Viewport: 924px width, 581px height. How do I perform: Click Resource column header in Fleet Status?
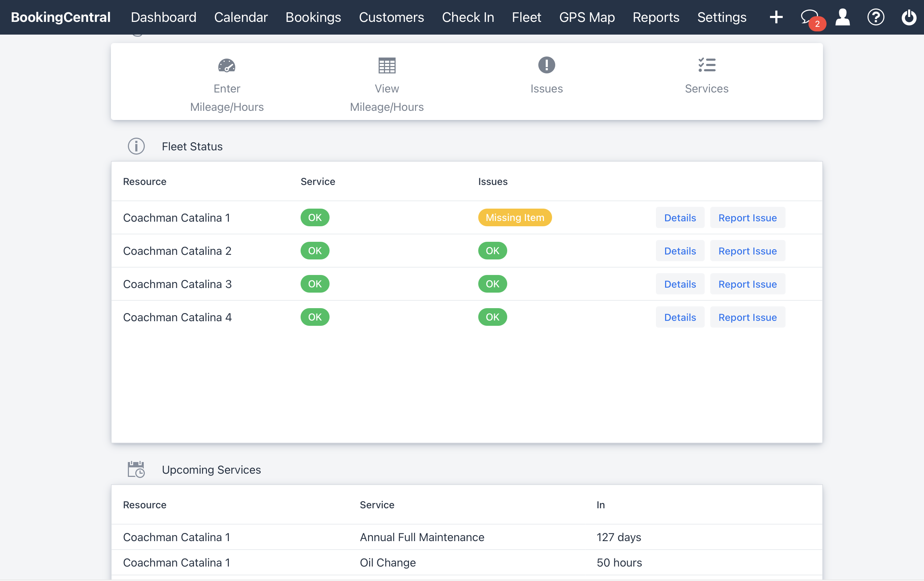tap(145, 181)
